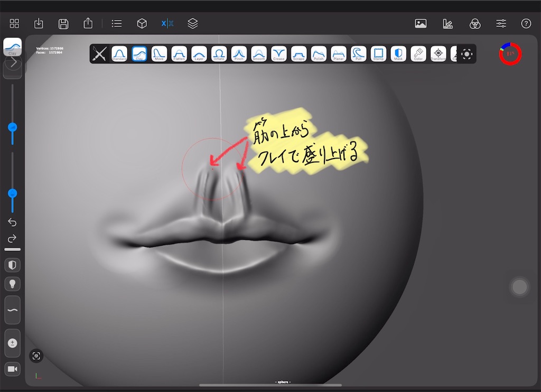541x392 pixels.
Task: Adjust the upper brush radius slider
Action: (13, 127)
